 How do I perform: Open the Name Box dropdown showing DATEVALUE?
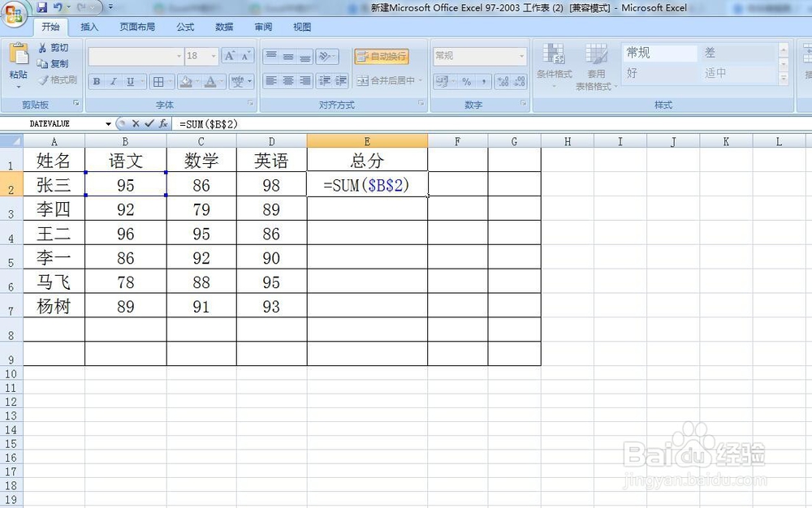click(110, 123)
